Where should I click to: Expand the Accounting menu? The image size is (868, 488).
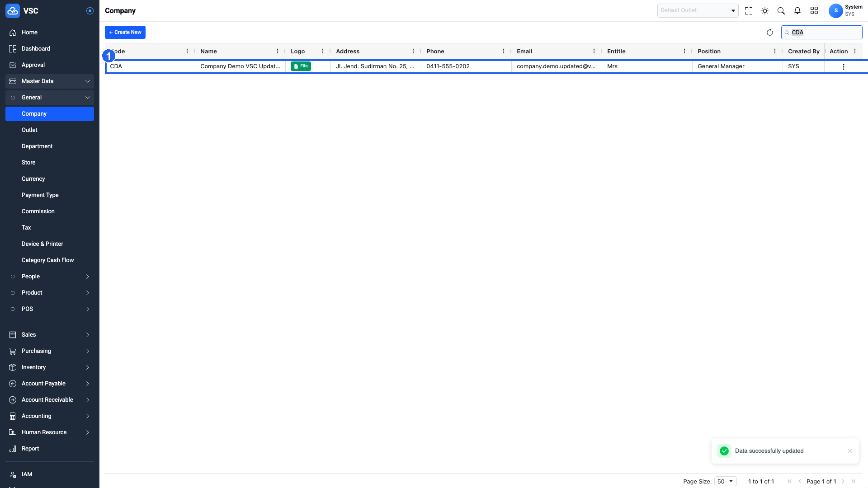pos(50,416)
